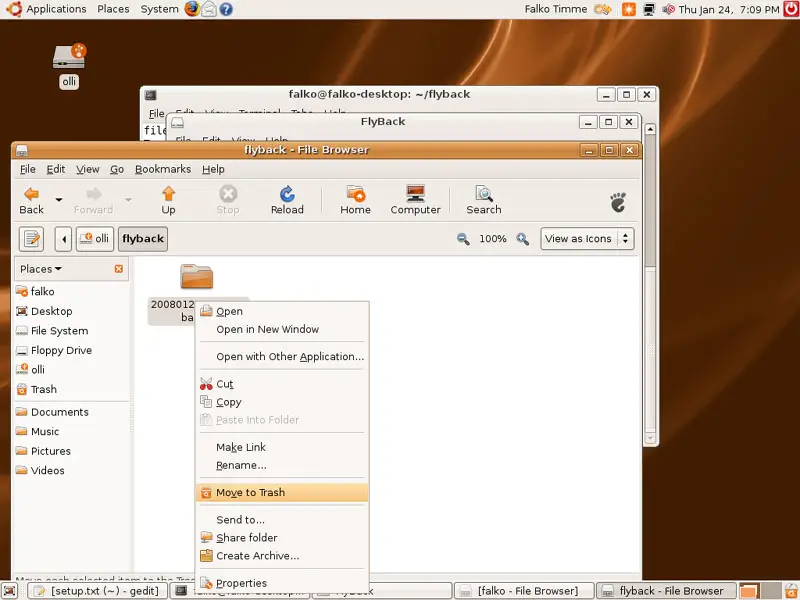Open the System menu in top panel
Viewport: 800px width, 600px height.
[159, 9]
